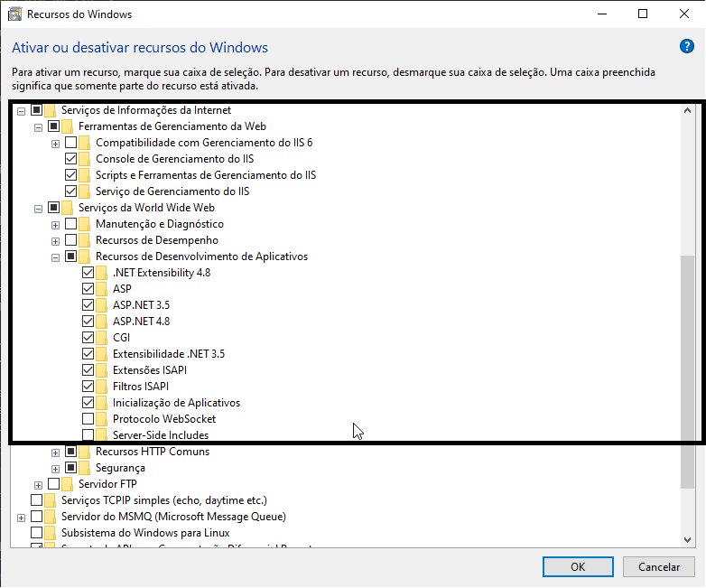Viewport: 706px width, 588px height.
Task: Click folder icon for Subsistema do Windows para Linux
Action: (x=51, y=533)
